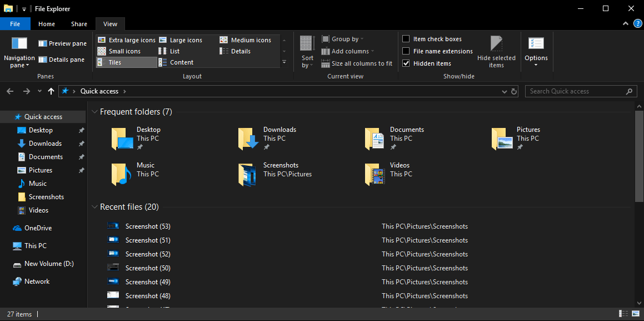This screenshot has height=321, width=644.
Task: Switch to the Home ribbon tab
Action: [x=47, y=24]
